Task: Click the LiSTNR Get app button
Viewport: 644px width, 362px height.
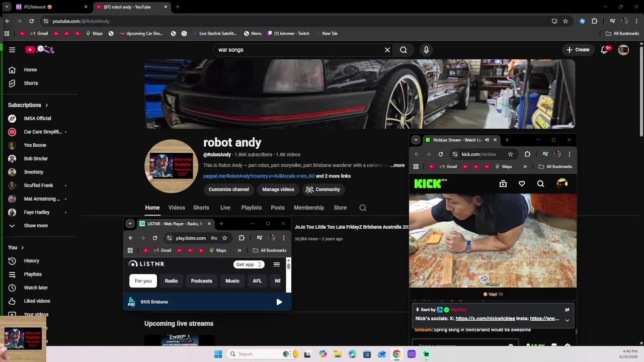Action: tap(249, 264)
